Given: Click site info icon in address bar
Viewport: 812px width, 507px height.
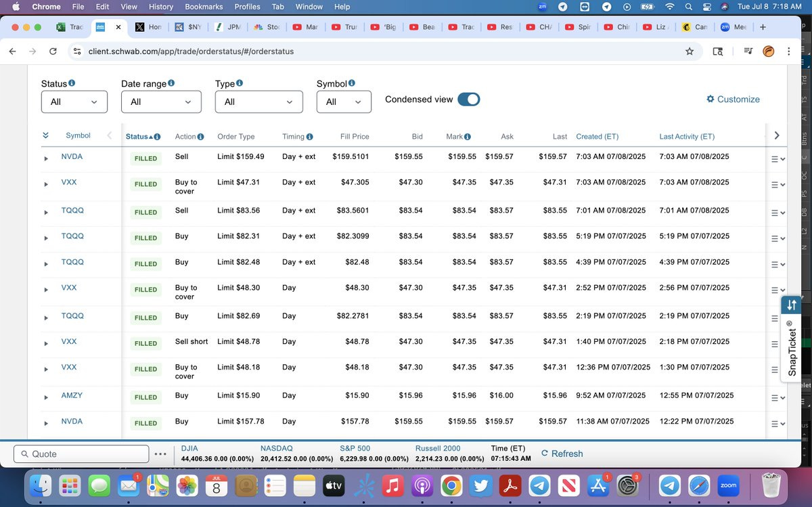Looking at the screenshot, I should (x=77, y=51).
